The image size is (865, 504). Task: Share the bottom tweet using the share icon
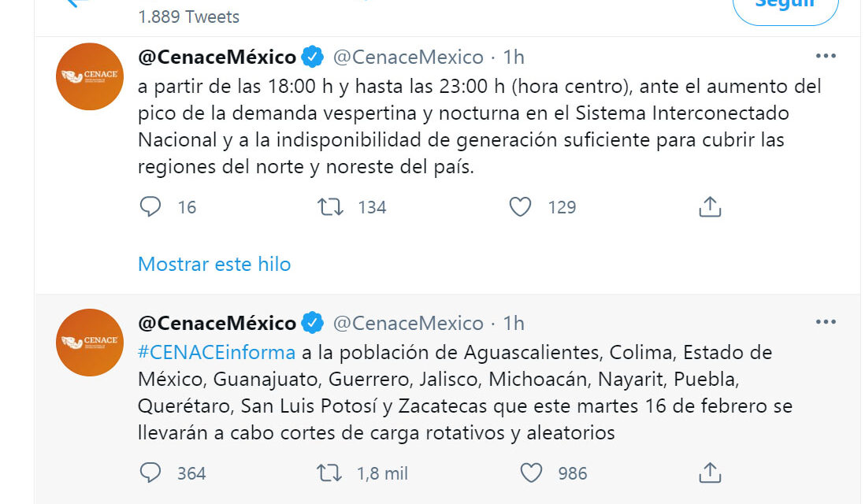(708, 472)
